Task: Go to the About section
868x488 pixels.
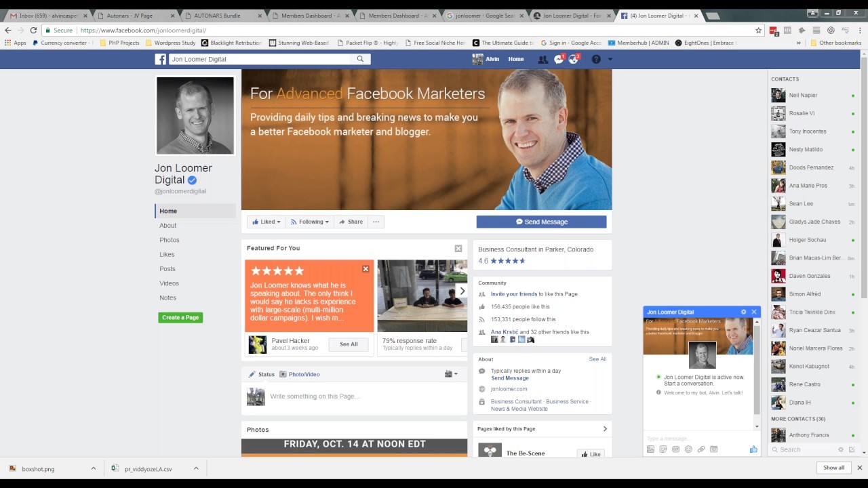Action: (x=167, y=226)
